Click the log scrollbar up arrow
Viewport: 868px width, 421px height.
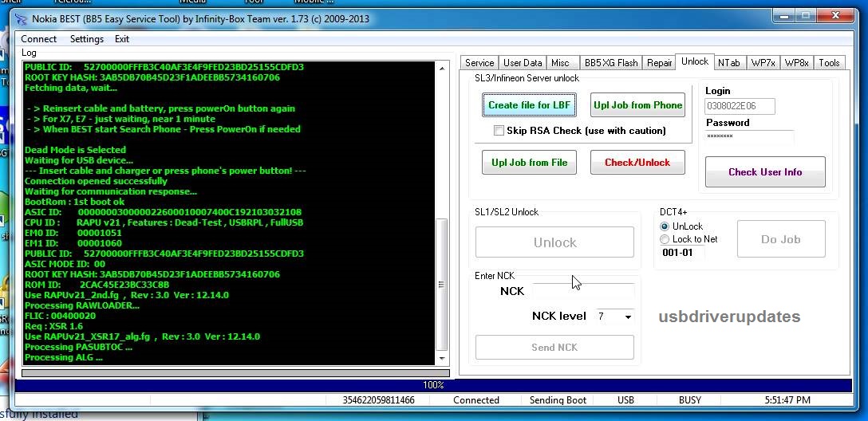tap(441, 68)
